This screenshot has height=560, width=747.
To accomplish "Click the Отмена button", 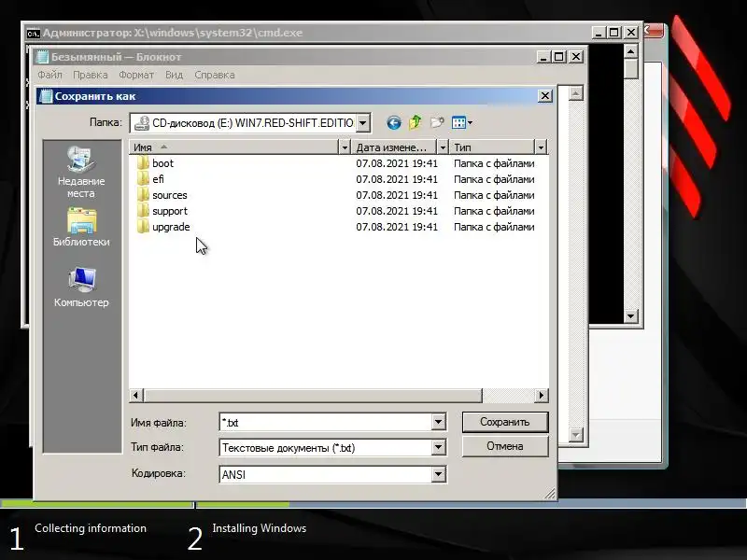I will point(505,446).
